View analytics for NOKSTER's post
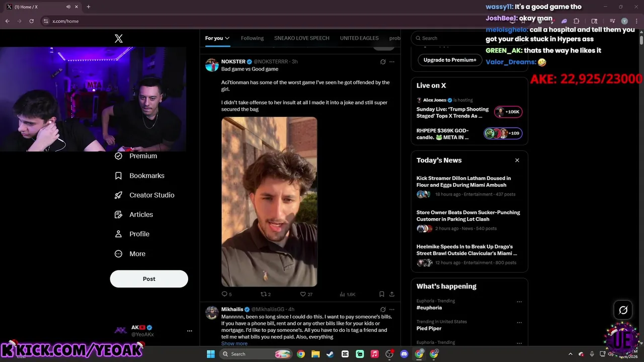644x362 pixels. click(347, 294)
